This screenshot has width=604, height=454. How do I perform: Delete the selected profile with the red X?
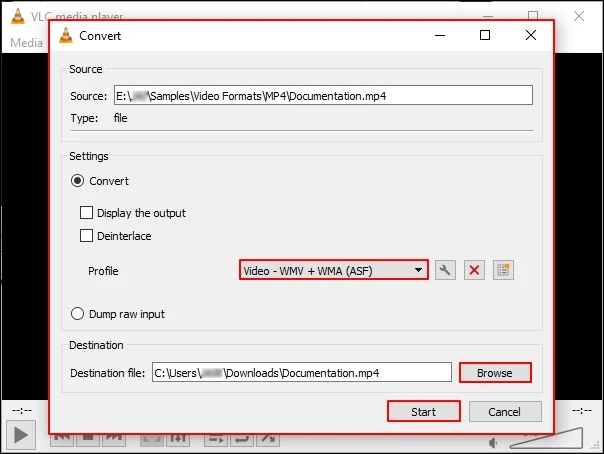click(x=475, y=270)
